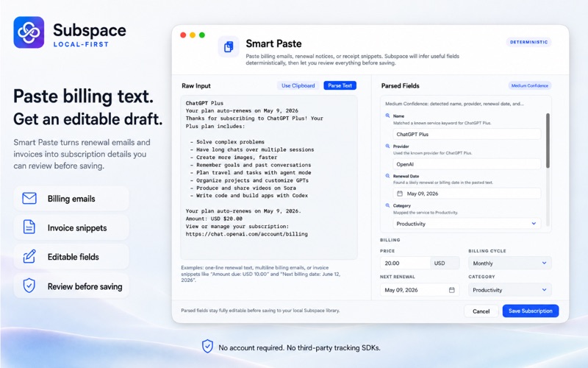Image resolution: width=588 pixels, height=368 pixels.
Task: Click the yellow minimize window button
Action: point(193,35)
